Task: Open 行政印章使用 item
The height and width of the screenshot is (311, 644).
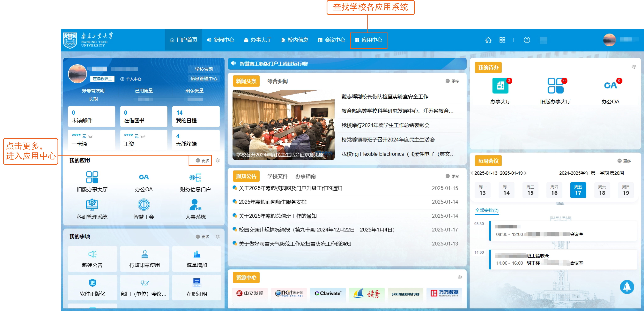Action: point(144,259)
